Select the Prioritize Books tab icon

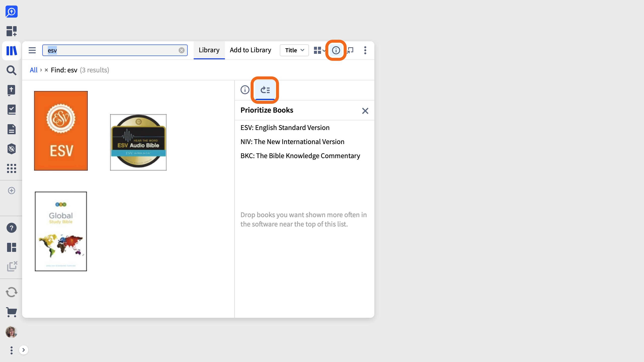265,90
